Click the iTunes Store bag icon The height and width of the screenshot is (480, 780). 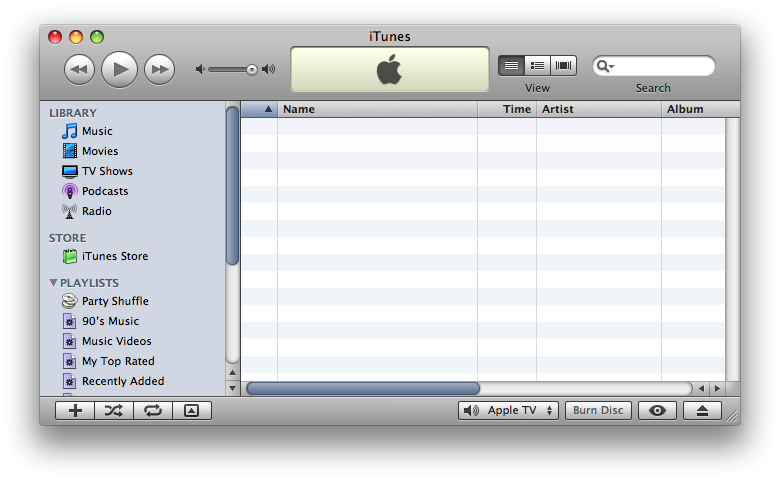(70, 256)
